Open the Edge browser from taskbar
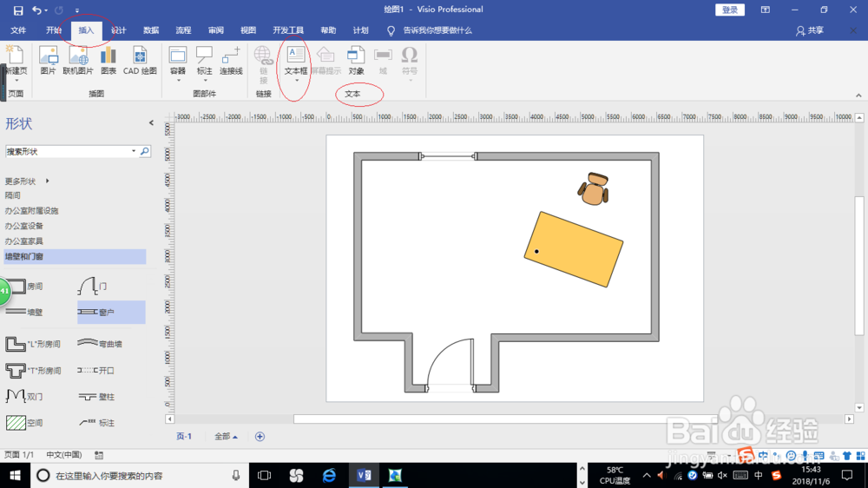 329,475
